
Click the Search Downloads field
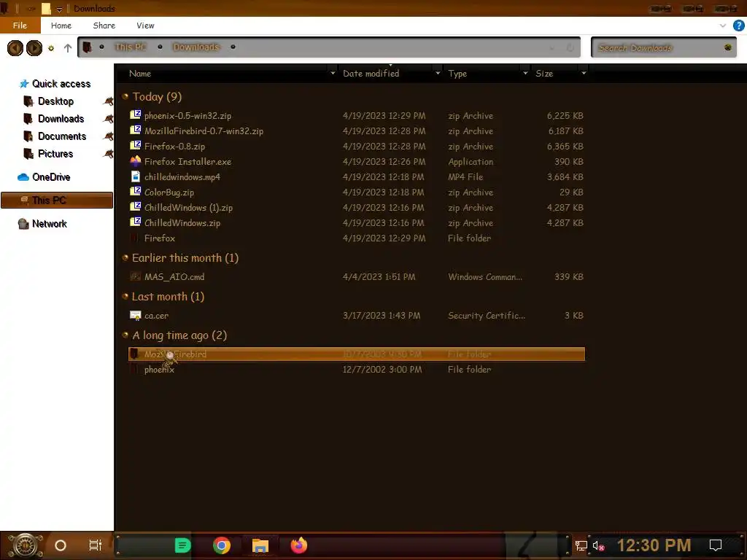pos(663,47)
